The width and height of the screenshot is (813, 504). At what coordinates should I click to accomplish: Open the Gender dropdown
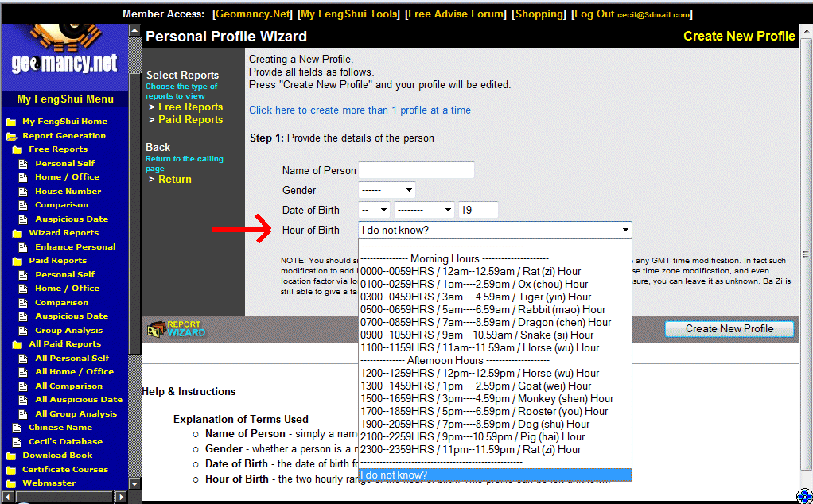click(387, 190)
